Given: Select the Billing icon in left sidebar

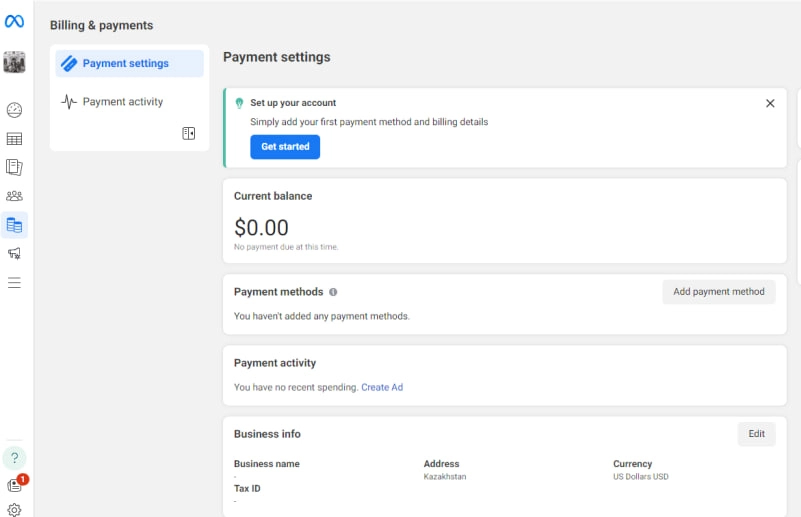Looking at the screenshot, I should [x=14, y=225].
